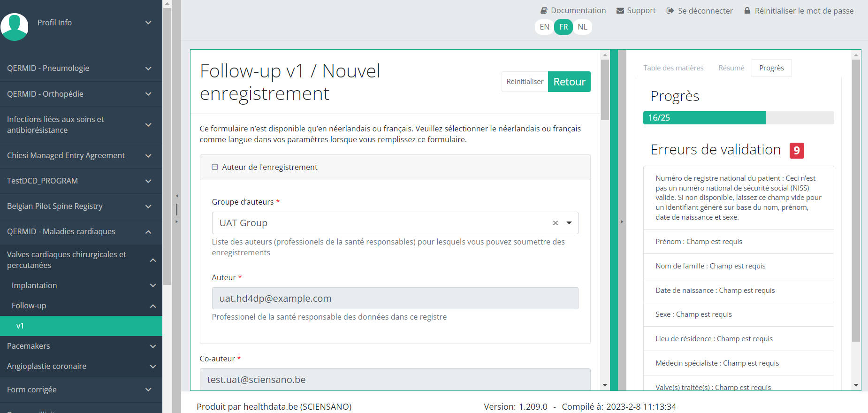Click the Auteur email input field
Image resolution: width=868 pixels, height=413 pixels.
[395, 298]
